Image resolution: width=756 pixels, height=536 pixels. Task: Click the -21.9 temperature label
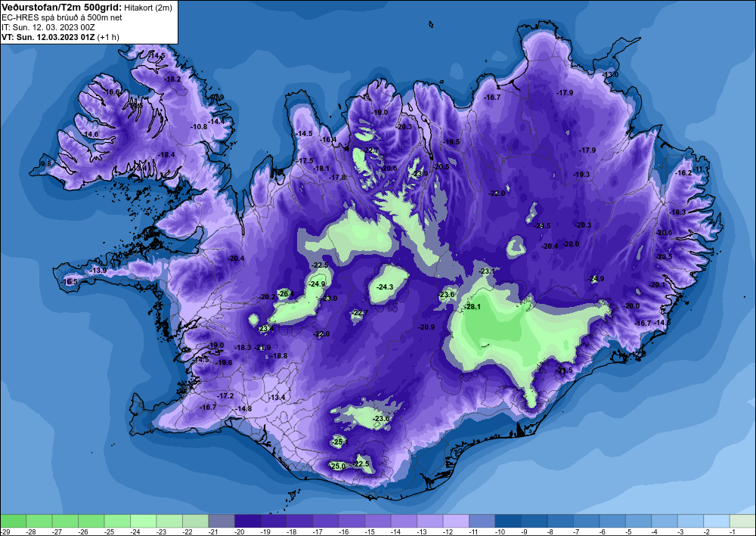click(x=263, y=348)
